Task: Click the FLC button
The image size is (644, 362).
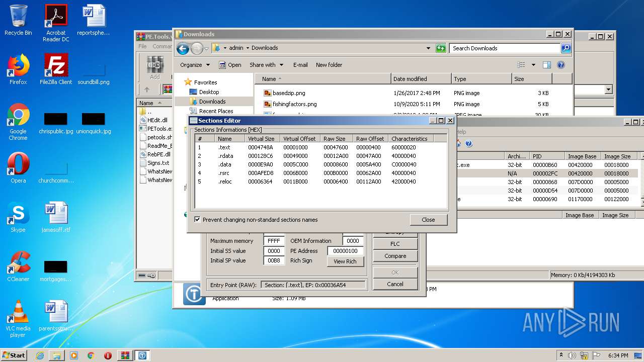Action: (395, 244)
